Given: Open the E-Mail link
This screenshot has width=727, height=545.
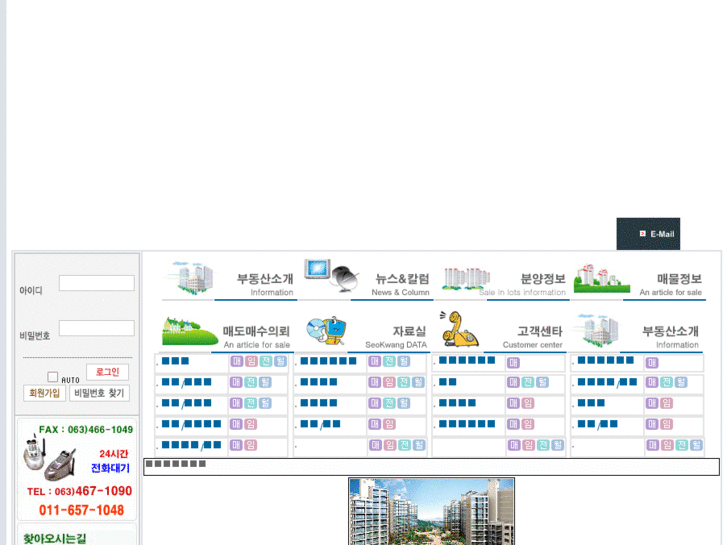Looking at the screenshot, I should [662, 234].
